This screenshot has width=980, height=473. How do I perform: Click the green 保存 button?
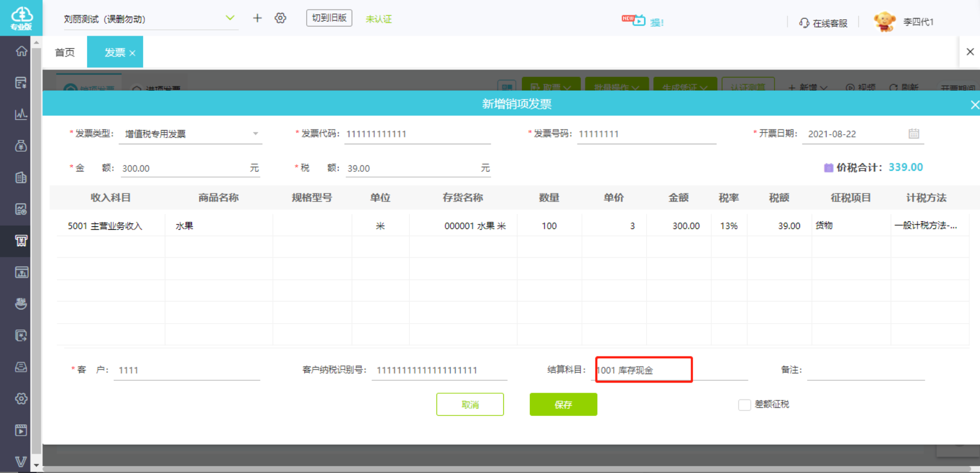(x=563, y=405)
